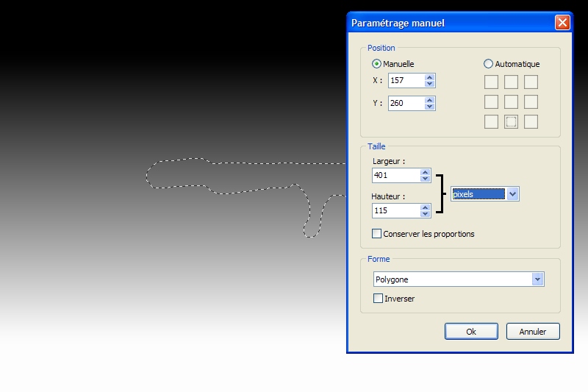
Task: Click the X position input field
Action: (x=406, y=81)
